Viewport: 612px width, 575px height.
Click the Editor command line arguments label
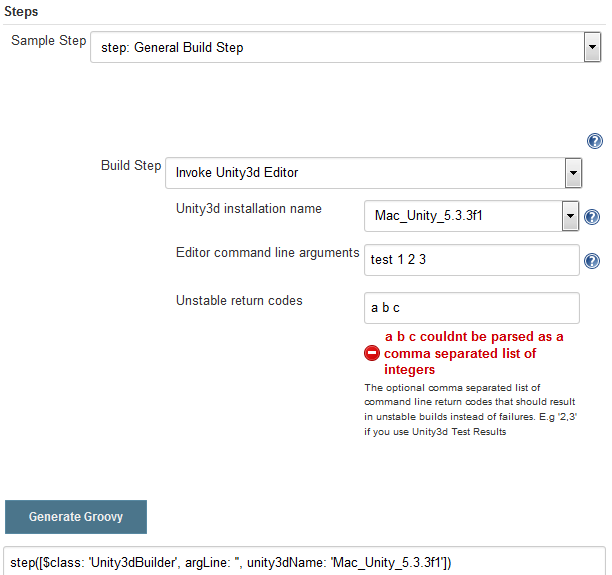[267, 253]
